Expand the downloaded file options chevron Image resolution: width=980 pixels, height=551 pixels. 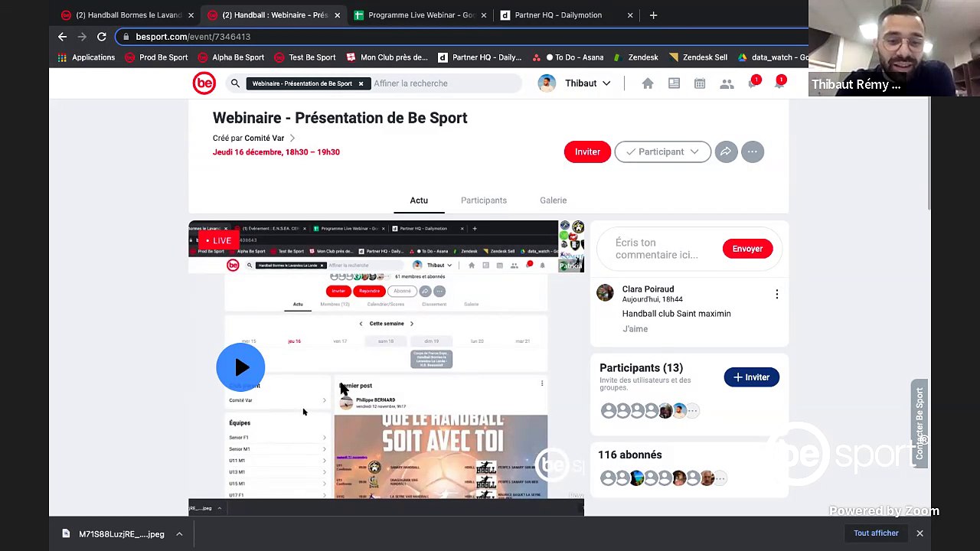tap(179, 534)
